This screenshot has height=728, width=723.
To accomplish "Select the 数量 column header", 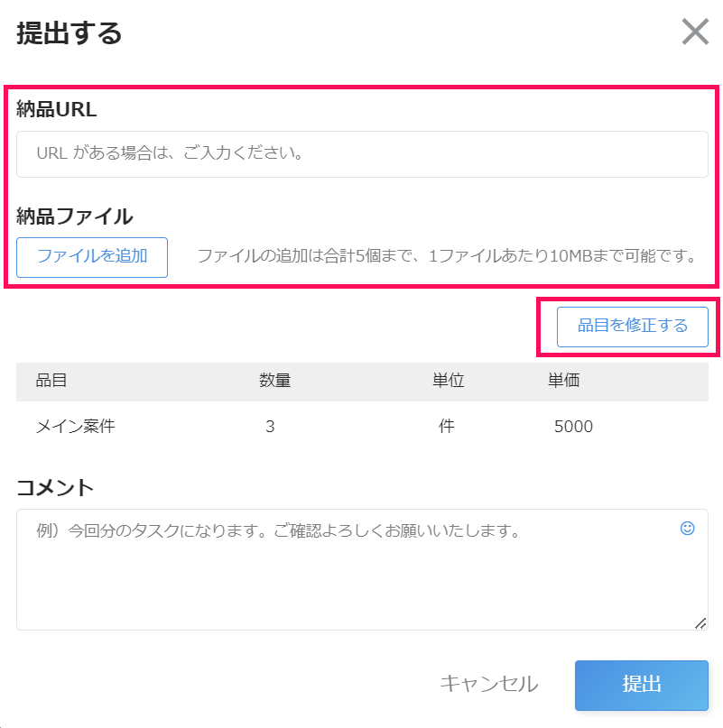I will (x=274, y=381).
